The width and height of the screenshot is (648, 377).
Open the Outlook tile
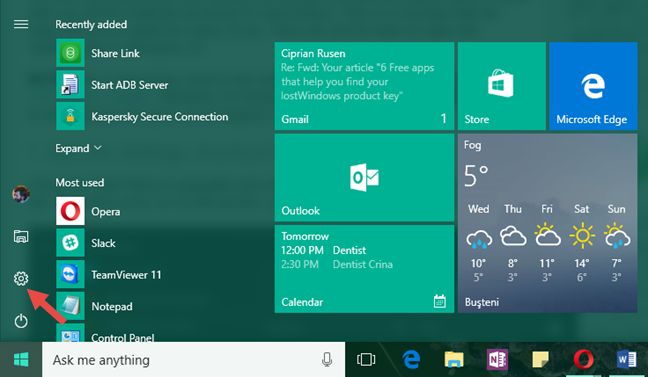(364, 178)
